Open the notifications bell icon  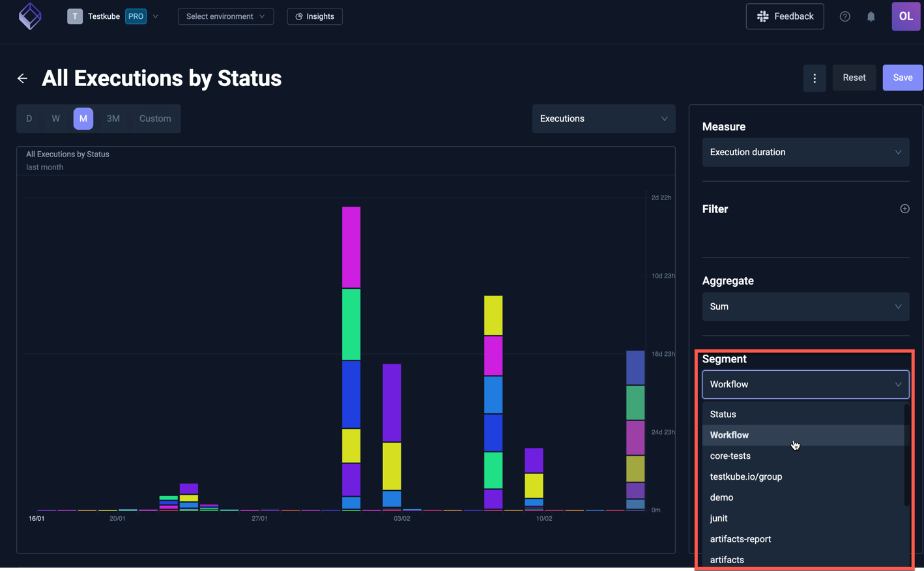point(871,16)
